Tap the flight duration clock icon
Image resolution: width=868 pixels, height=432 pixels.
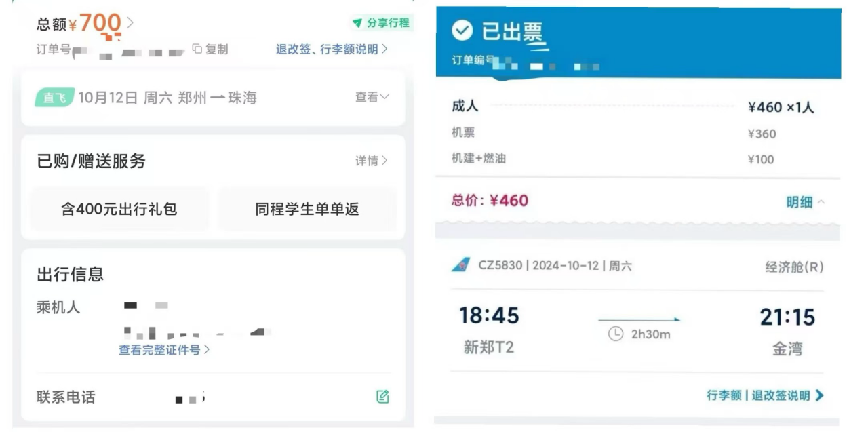coord(615,334)
